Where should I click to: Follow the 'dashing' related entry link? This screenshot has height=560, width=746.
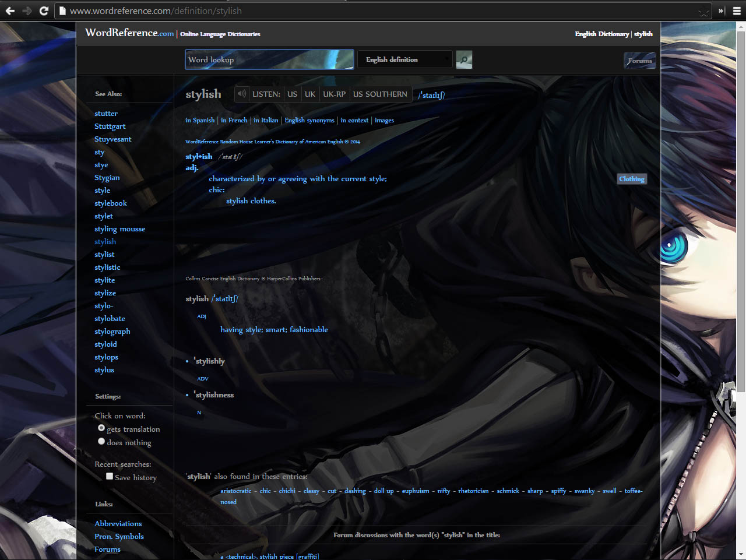pos(355,491)
